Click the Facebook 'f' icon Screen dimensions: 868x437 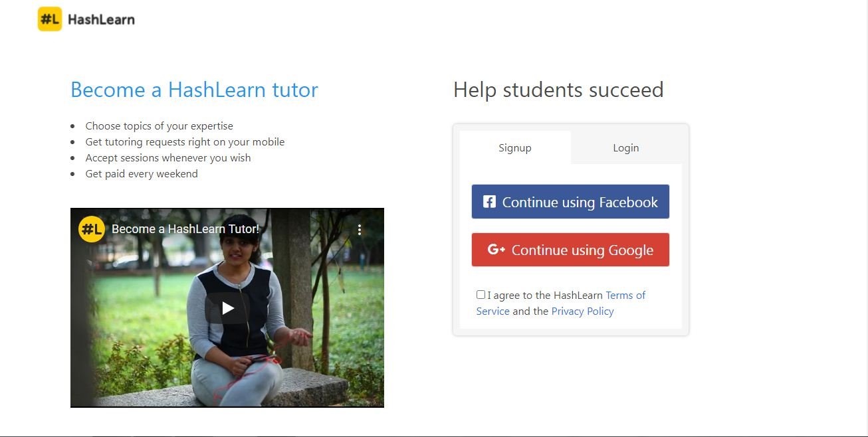click(x=489, y=202)
